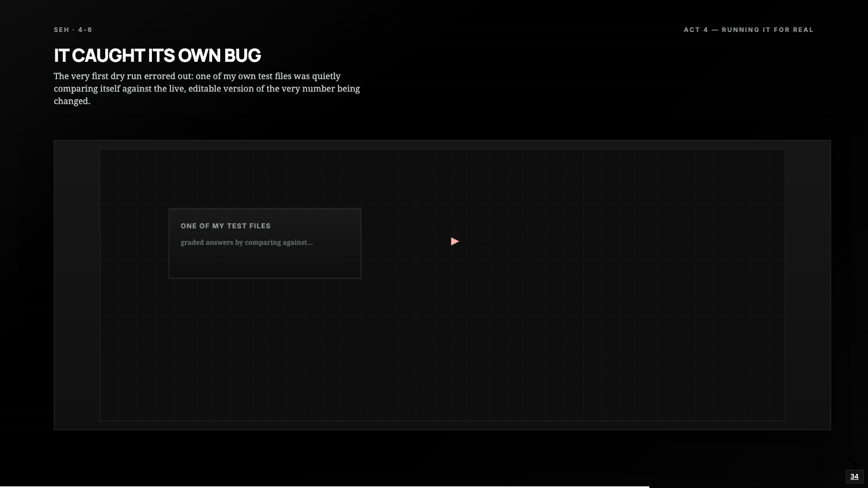This screenshot has width=868, height=488.
Task: Click the 'ONE OF MY TEST FILES' title
Action: pyautogui.click(x=226, y=226)
